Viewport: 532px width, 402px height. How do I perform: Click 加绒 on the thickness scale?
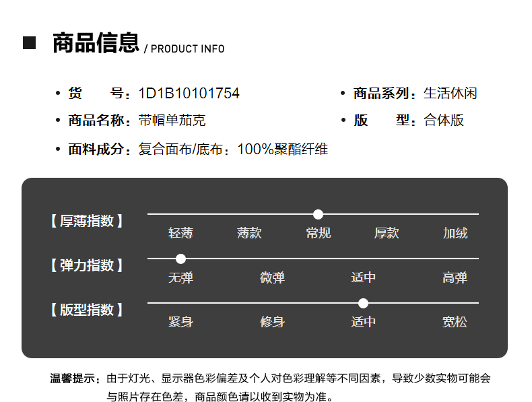(x=455, y=233)
